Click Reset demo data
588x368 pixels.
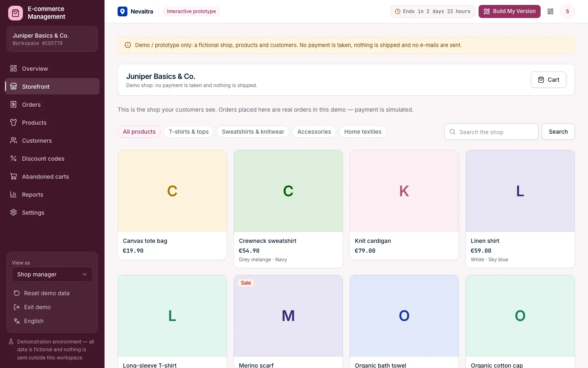point(52,293)
